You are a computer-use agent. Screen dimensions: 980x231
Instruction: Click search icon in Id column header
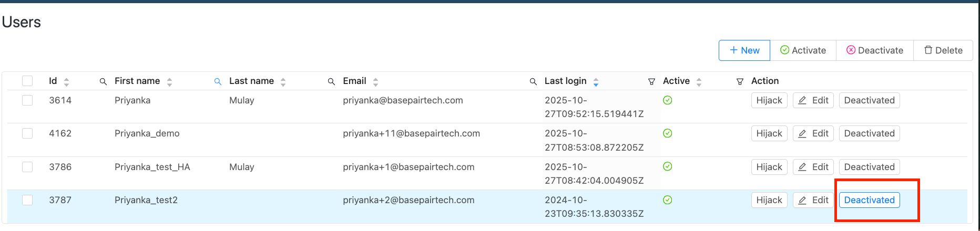[x=103, y=82]
